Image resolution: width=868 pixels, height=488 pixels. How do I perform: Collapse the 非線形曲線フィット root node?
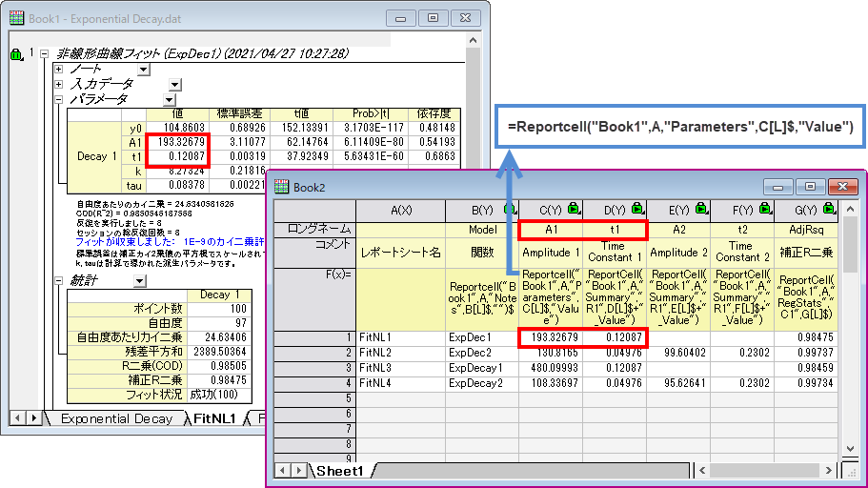click(x=44, y=54)
